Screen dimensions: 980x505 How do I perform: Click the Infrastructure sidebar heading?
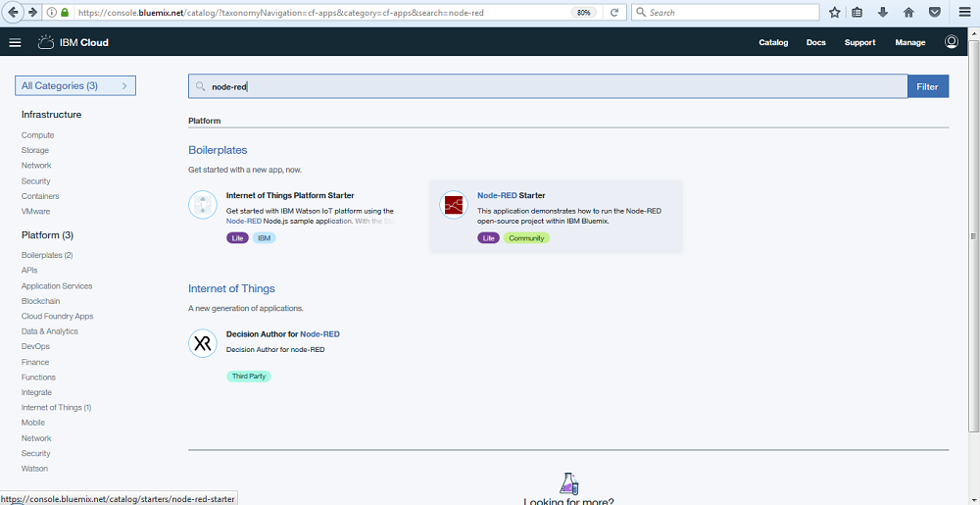point(51,115)
